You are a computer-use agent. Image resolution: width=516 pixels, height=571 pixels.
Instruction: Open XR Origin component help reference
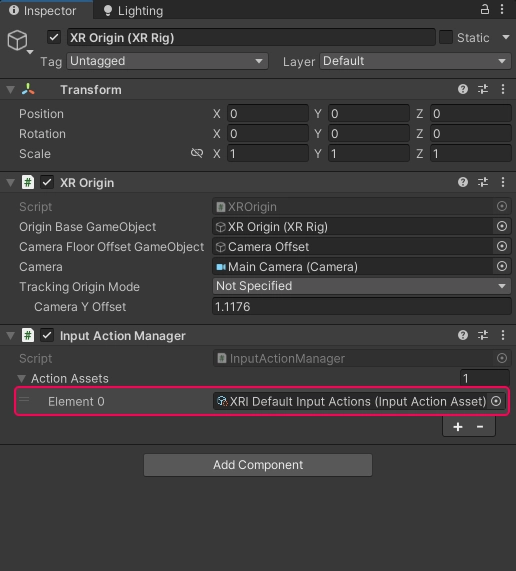click(x=463, y=182)
